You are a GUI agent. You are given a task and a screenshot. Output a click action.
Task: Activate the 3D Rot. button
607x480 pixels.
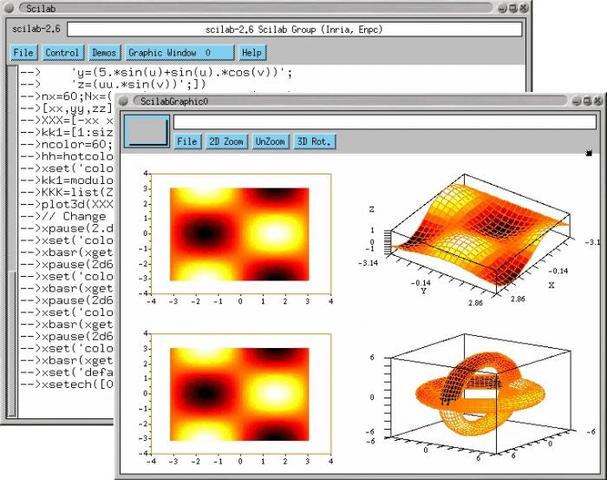pyautogui.click(x=314, y=141)
